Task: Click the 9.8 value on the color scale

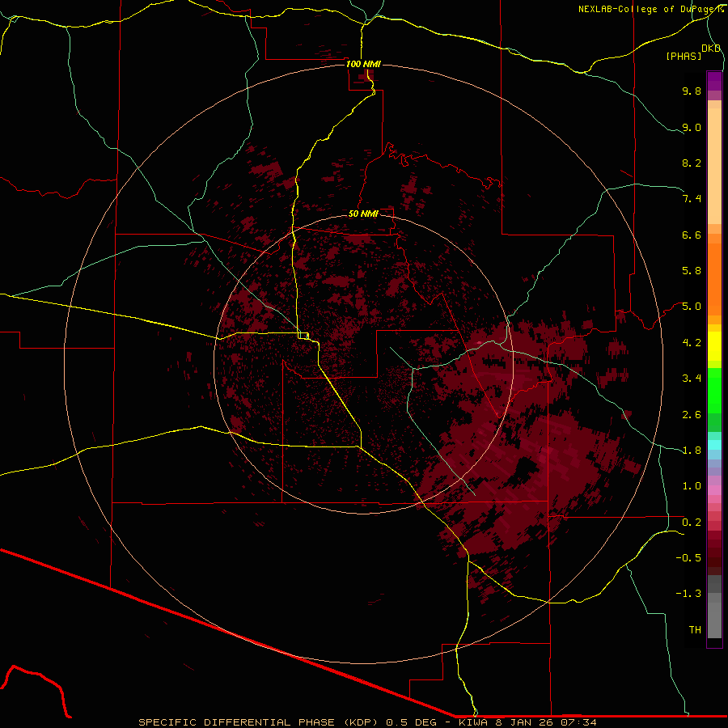Action: click(x=692, y=91)
